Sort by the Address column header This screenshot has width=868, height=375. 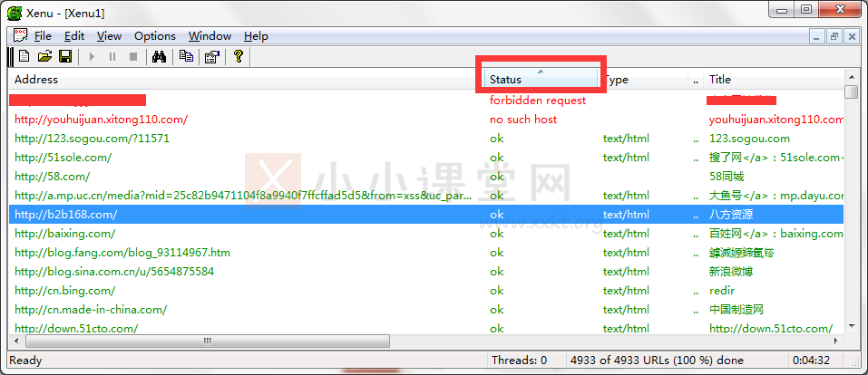coord(247,79)
